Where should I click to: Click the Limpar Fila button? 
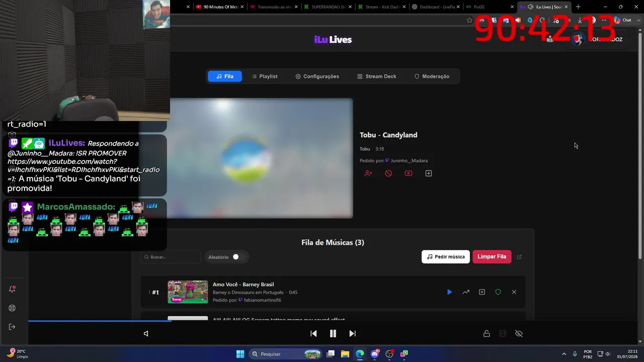point(492,256)
